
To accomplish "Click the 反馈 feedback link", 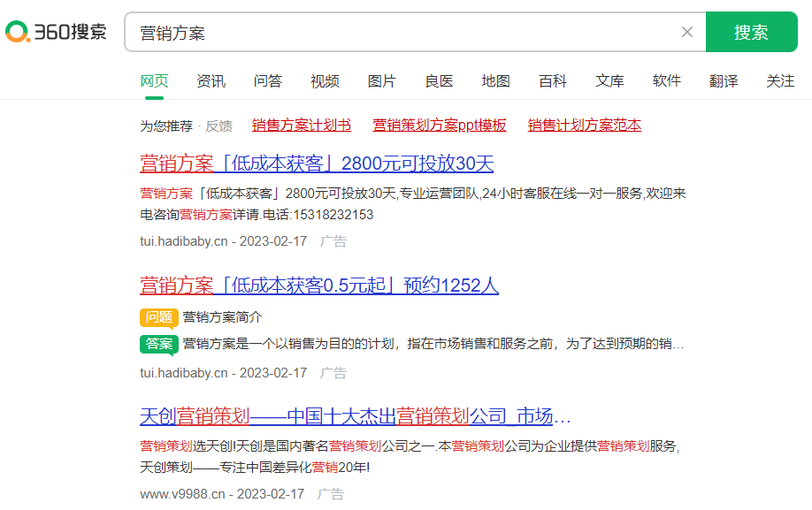I will [218, 126].
